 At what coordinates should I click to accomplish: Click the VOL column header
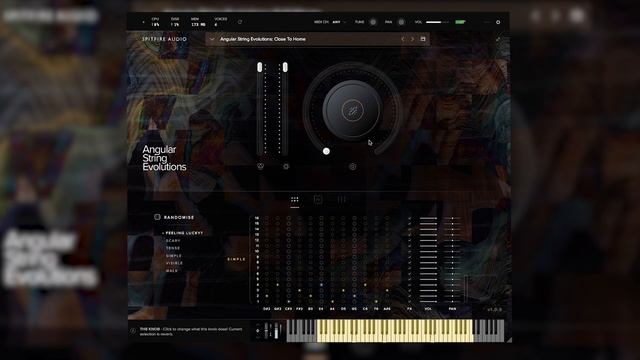tap(428, 309)
